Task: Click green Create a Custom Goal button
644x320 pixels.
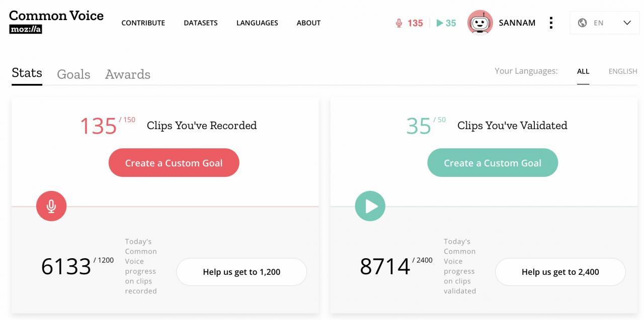Action: click(x=493, y=163)
